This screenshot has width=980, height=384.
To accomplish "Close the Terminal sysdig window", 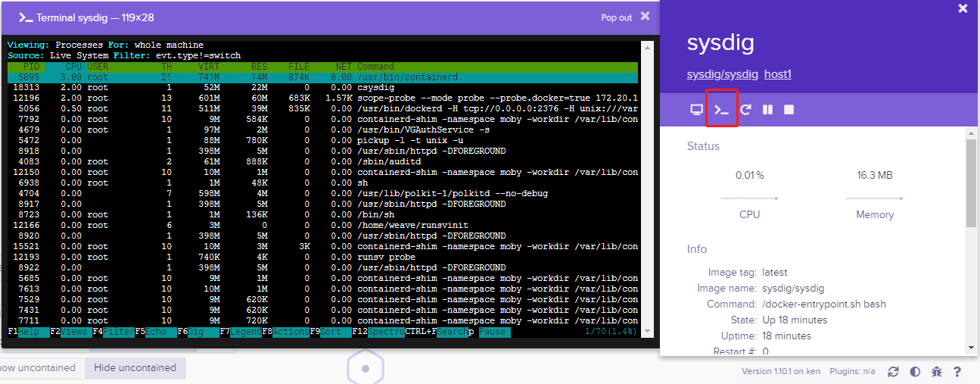I will 645,16.
